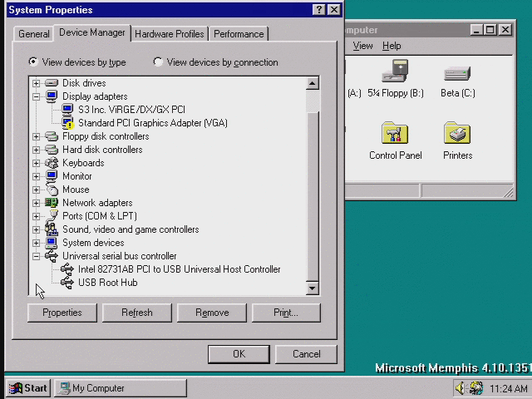Select Standard PCI Graphics Adapter (VGA) text

(153, 123)
